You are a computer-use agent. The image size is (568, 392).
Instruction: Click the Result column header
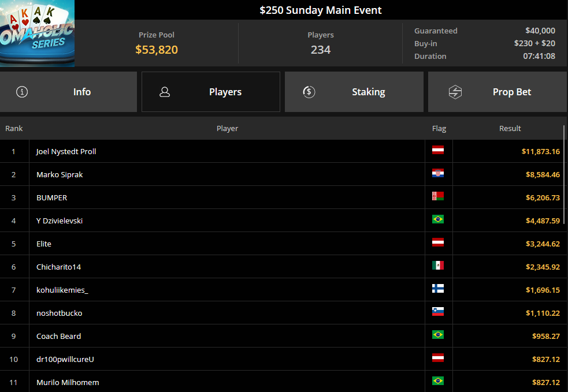[510, 129]
